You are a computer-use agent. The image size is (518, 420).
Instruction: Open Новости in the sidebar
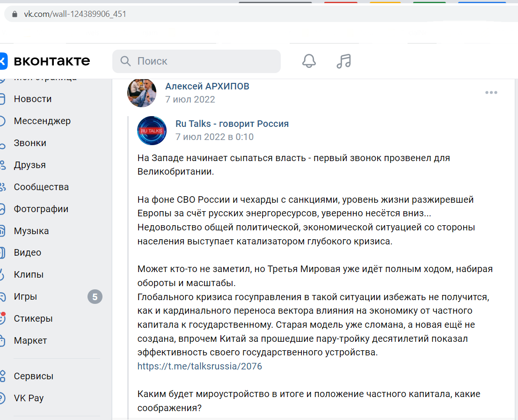pyautogui.click(x=33, y=99)
